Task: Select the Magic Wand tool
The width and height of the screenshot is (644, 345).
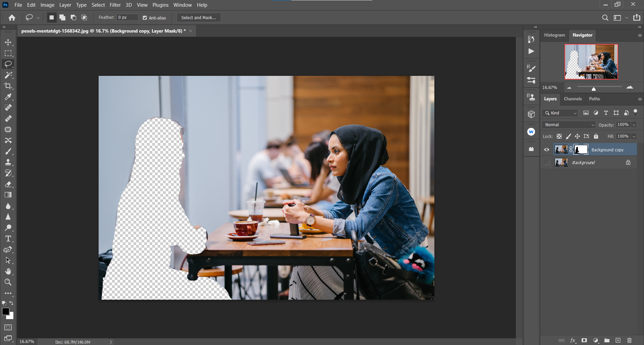Action: [x=8, y=75]
